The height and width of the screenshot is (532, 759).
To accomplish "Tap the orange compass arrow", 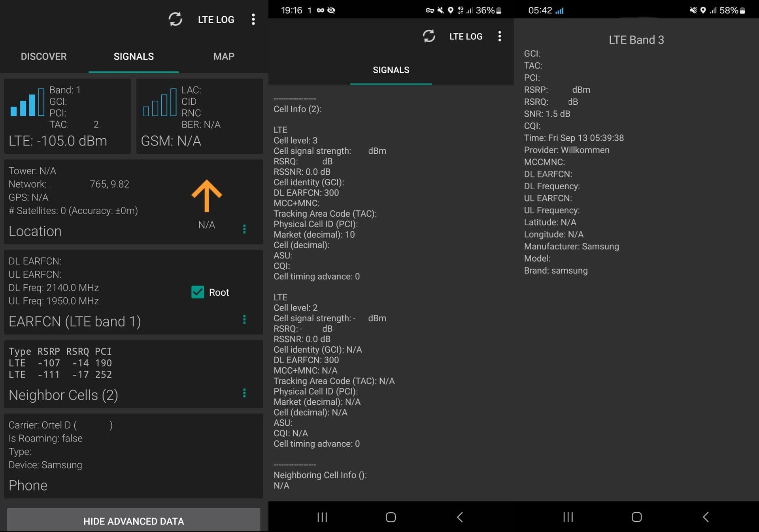I will click(206, 196).
